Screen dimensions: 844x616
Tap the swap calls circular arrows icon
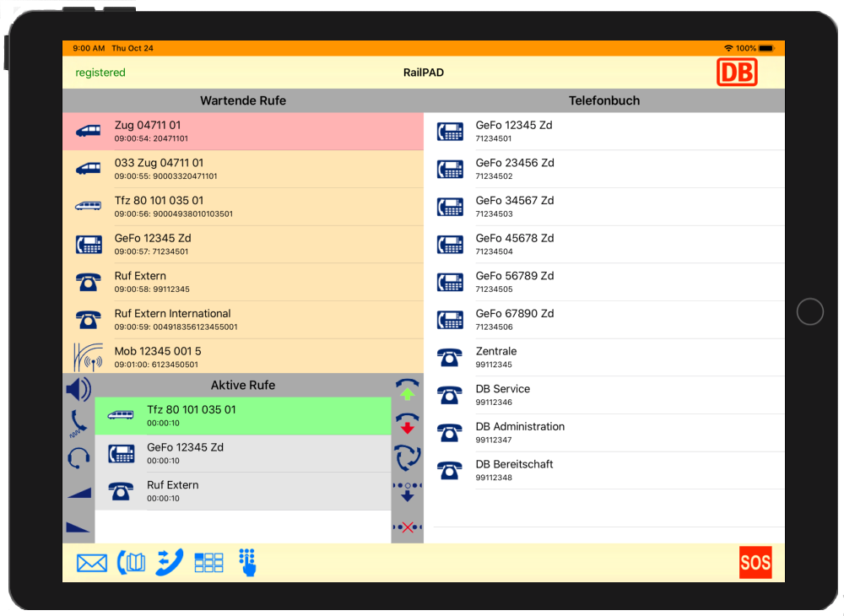pos(408,457)
